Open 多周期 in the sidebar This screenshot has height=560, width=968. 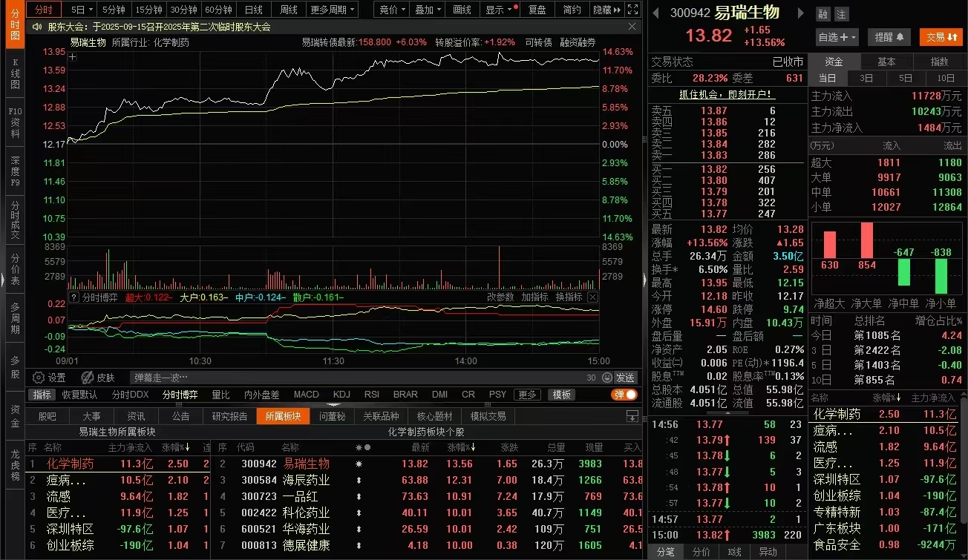[15, 318]
